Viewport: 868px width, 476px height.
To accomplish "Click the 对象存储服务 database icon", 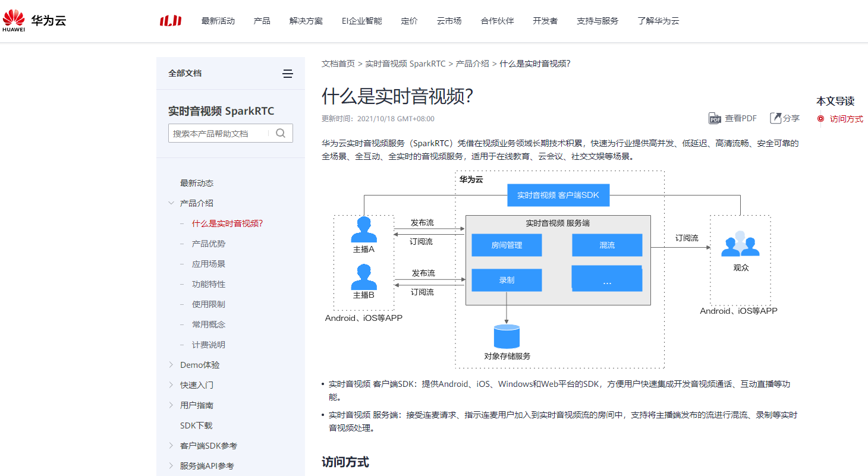I will 507,336.
